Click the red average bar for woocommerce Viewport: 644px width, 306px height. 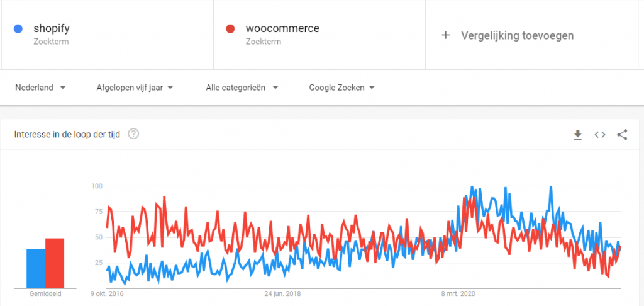55,263
